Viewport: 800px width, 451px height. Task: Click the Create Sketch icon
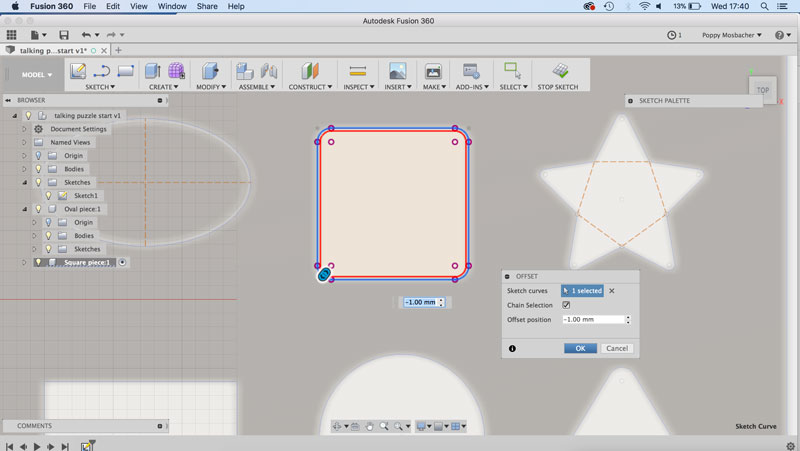78,71
